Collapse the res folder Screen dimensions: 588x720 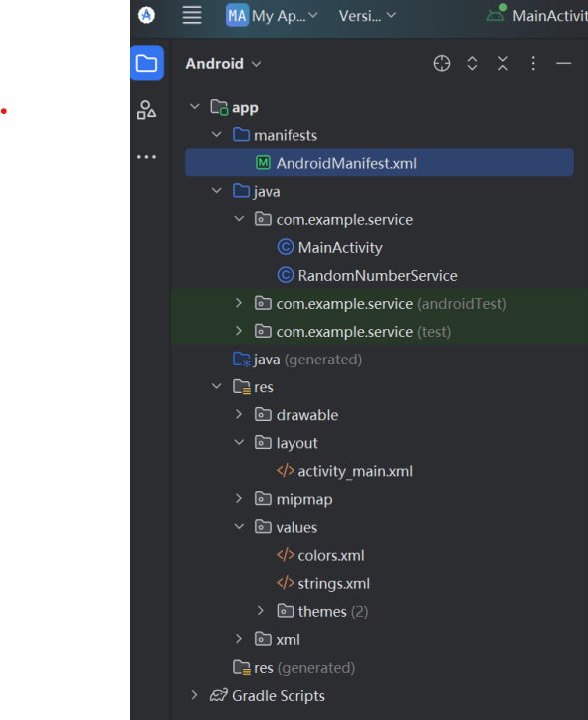[x=217, y=386]
